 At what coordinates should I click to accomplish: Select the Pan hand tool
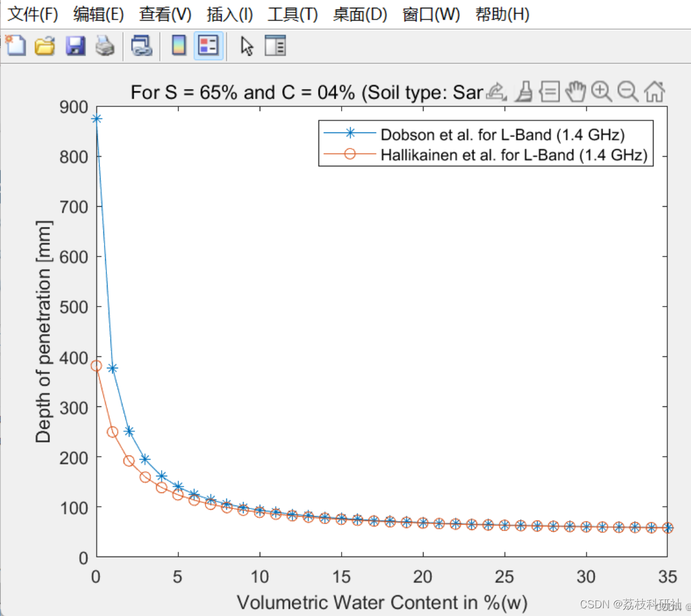click(x=576, y=91)
